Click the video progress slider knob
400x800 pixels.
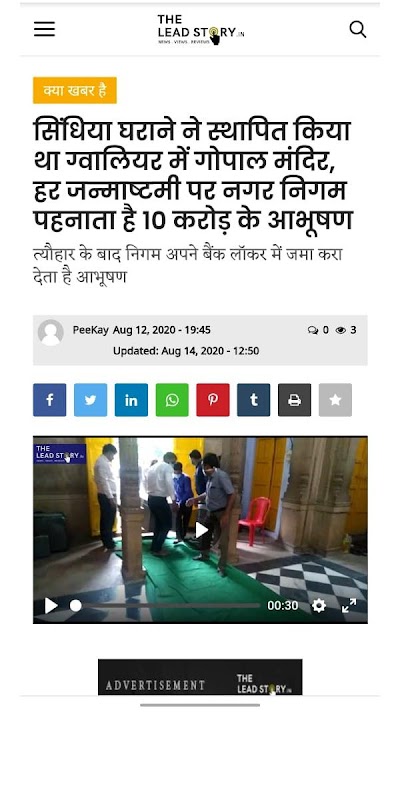click(76, 606)
